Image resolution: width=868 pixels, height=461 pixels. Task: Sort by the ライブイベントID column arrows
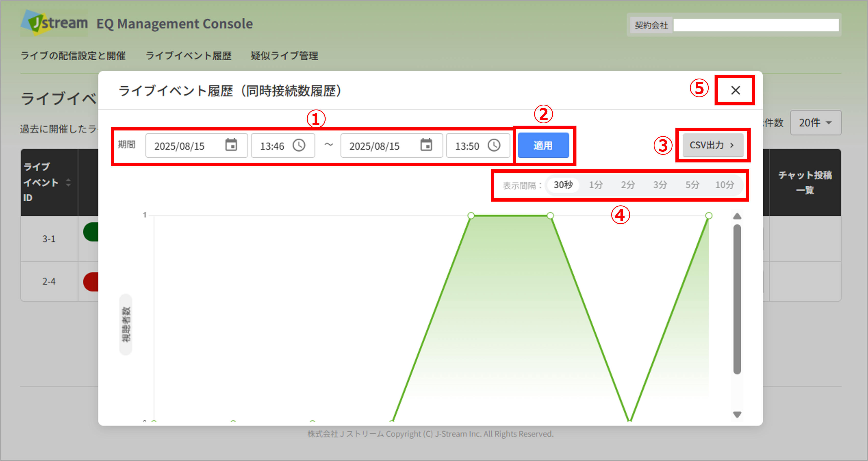point(68,182)
